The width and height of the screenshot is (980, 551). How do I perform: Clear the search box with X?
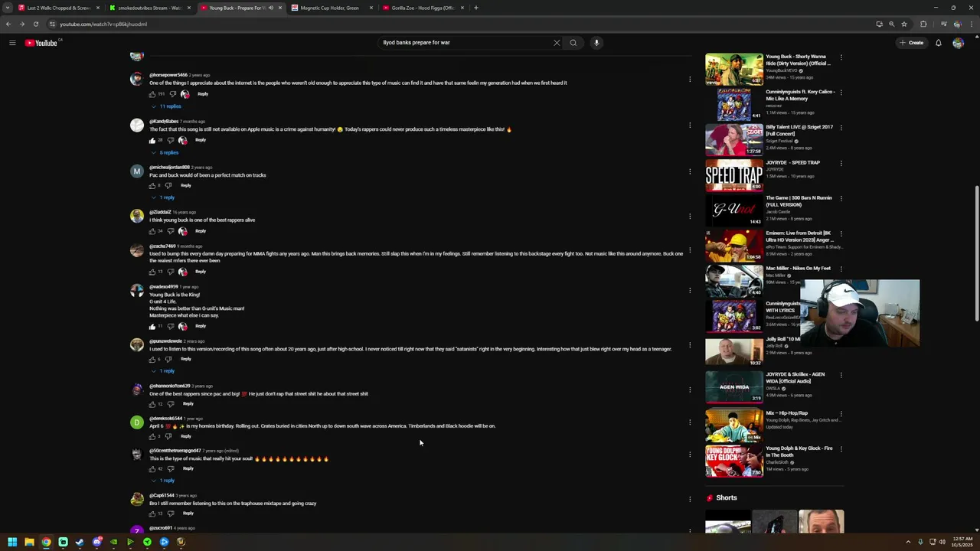[x=557, y=43]
